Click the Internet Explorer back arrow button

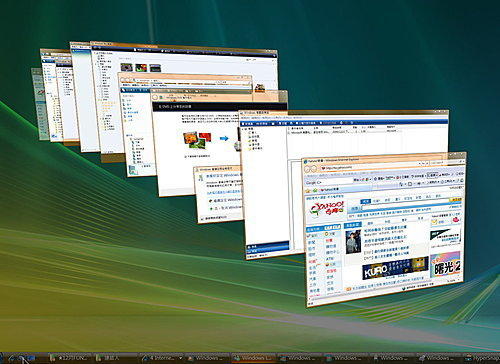(x=308, y=169)
